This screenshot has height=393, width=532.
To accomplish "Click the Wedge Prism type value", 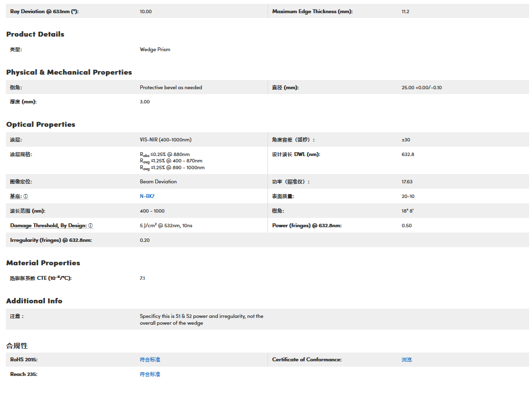I will 155,49.
